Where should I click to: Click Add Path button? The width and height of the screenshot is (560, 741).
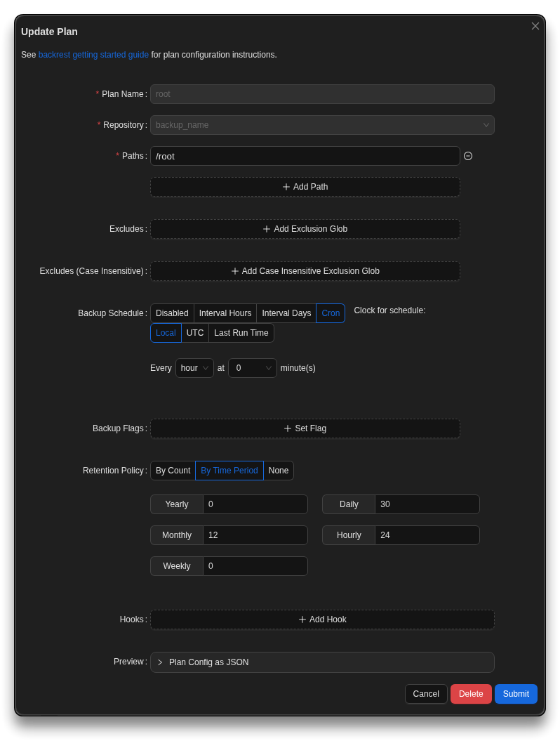[305, 187]
